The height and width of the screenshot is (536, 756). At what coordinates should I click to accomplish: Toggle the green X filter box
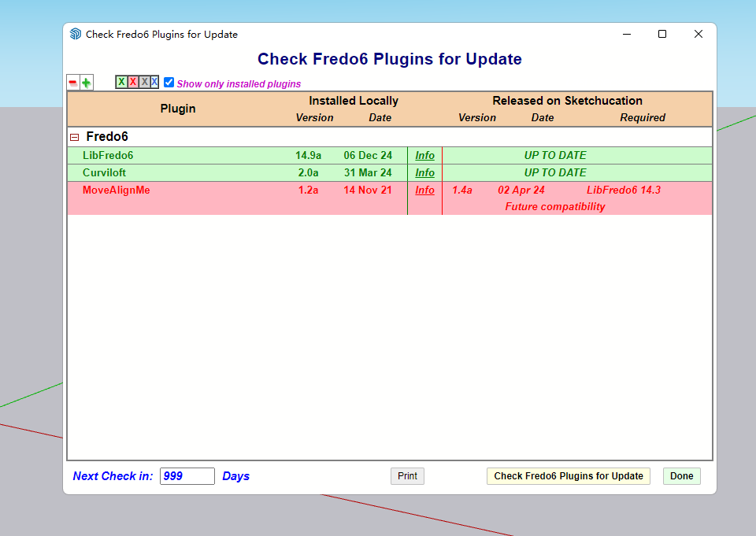coord(121,82)
